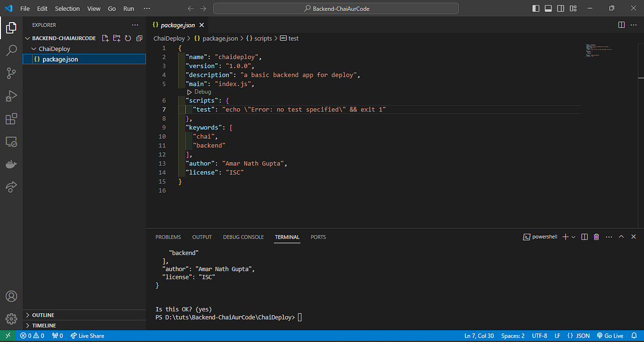
Task: Kill the active terminal with trash icon
Action: click(x=596, y=236)
